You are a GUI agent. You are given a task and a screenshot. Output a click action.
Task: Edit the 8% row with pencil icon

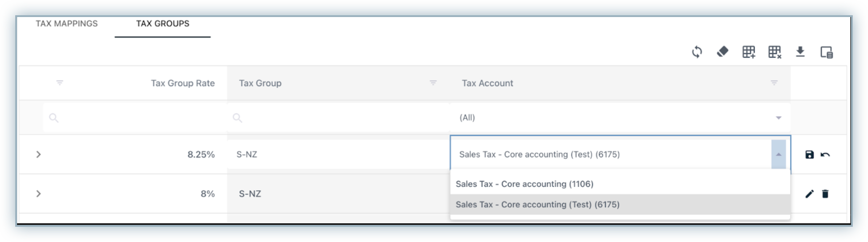(x=809, y=194)
